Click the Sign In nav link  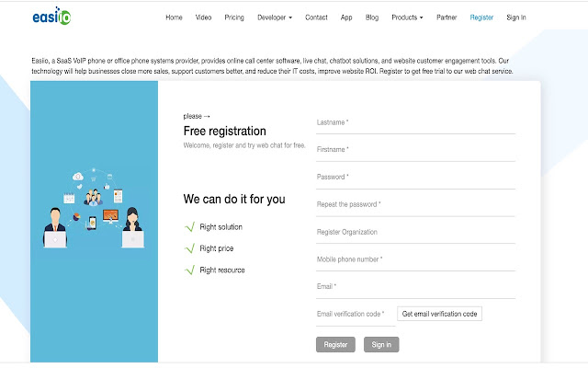(516, 17)
